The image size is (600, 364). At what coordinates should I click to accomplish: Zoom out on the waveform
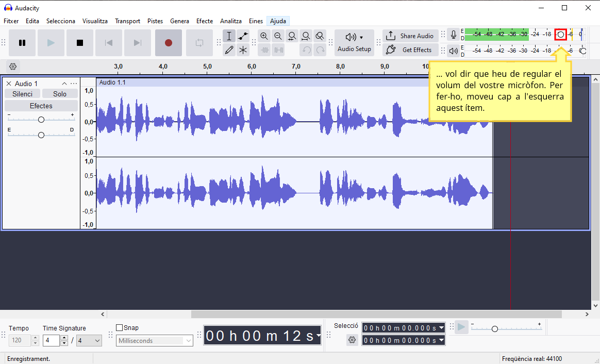click(278, 37)
